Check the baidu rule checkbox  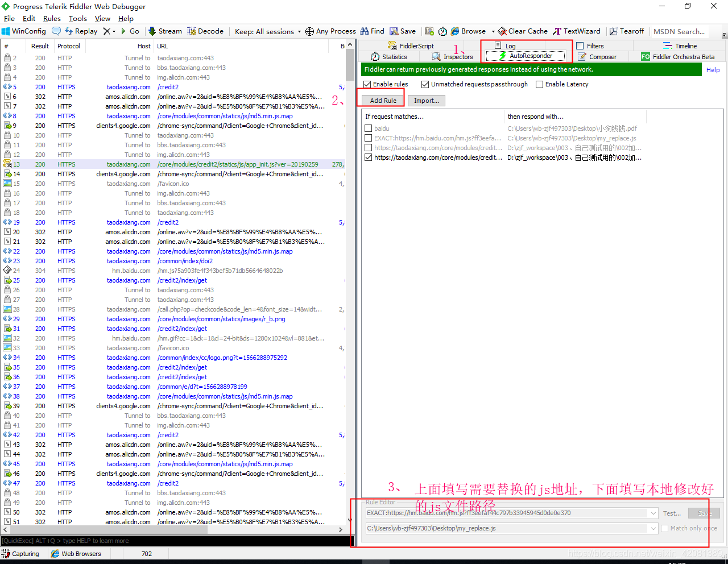pyautogui.click(x=369, y=128)
